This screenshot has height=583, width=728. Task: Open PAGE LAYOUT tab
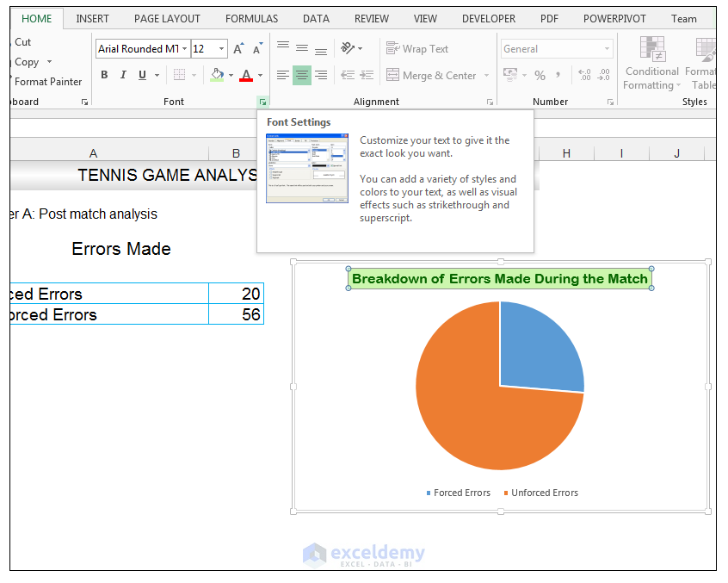(167, 19)
